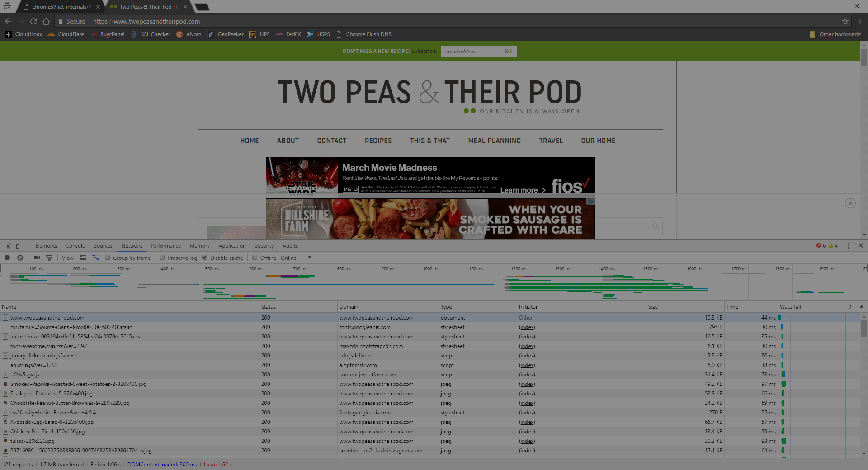This screenshot has width=868, height=470.
Task: Click into the email address field
Action: tap(471, 51)
